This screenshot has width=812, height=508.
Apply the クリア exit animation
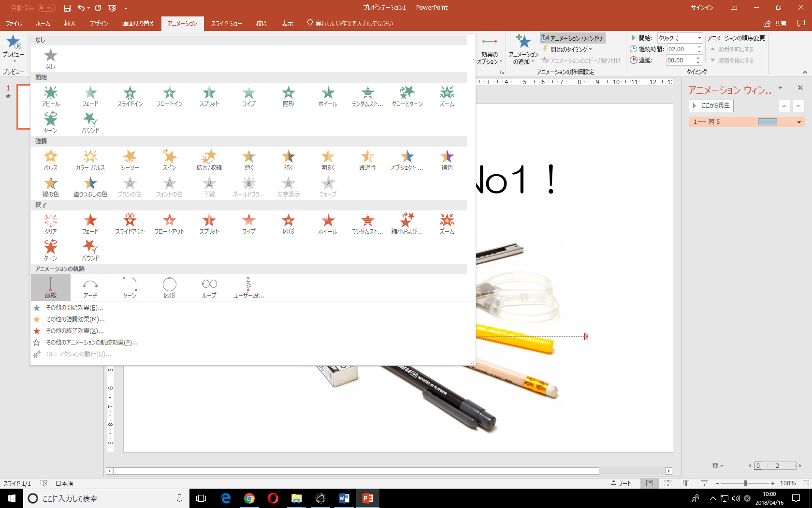(x=51, y=224)
